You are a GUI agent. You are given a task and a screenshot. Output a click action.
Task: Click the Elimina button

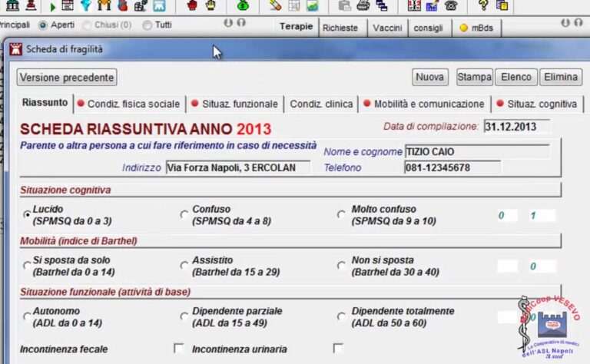pyautogui.click(x=561, y=77)
